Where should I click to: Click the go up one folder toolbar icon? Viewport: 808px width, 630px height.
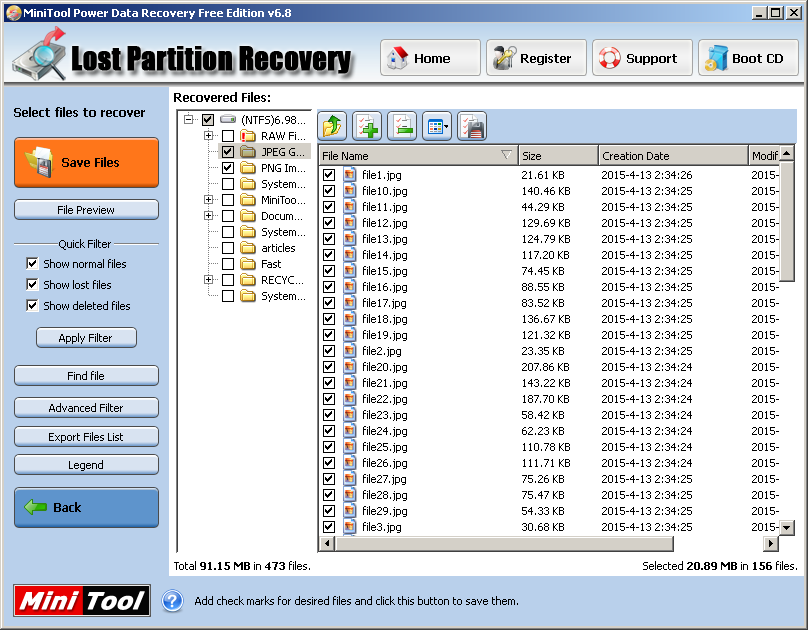[x=332, y=126]
